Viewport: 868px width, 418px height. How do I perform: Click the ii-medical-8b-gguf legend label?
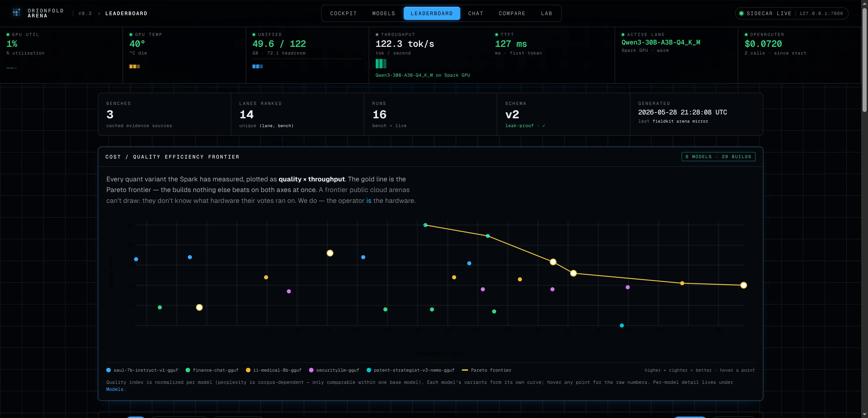[277, 370]
